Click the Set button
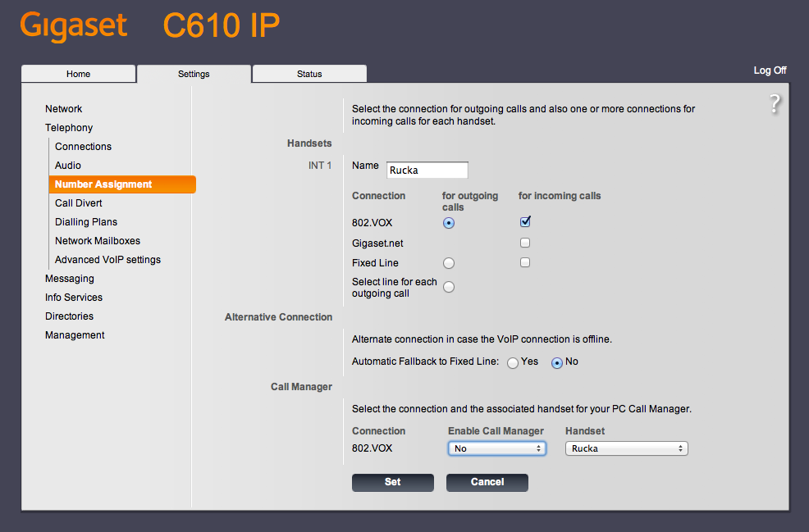This screenshot has height=532, width=809. click(393, 483)
